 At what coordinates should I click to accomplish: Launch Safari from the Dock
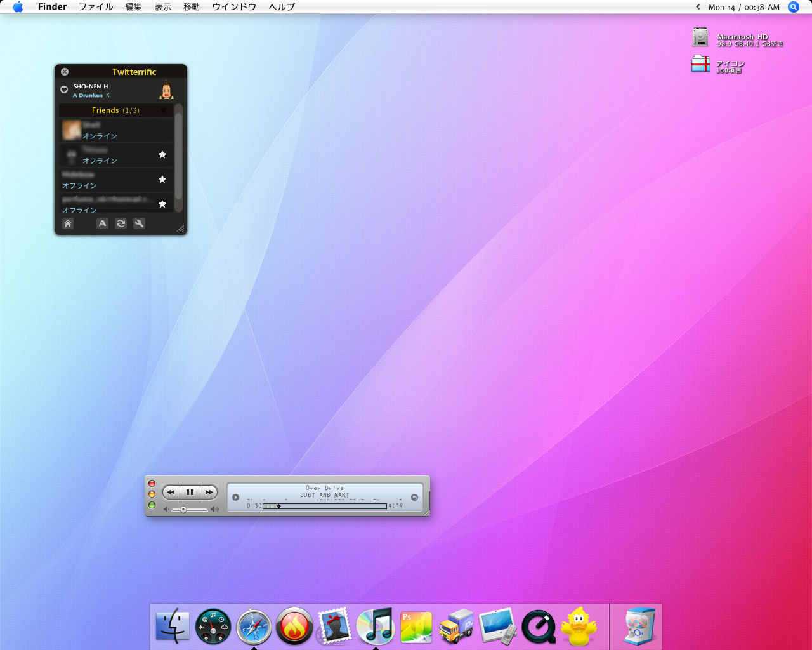(x=254, y=627)
